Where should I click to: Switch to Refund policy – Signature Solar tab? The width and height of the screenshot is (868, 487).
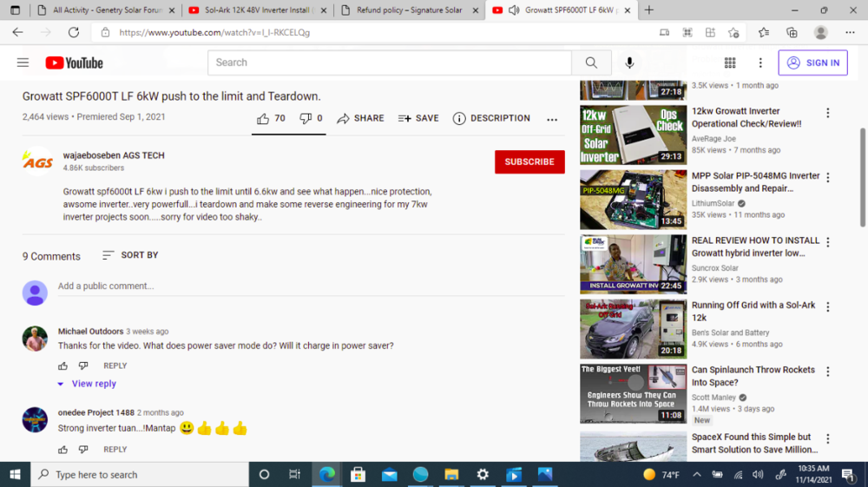pyautogui.click(x=409, y=10)
